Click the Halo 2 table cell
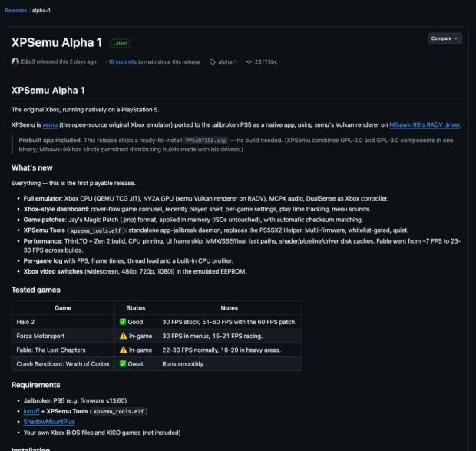 (x=63, y=322)
